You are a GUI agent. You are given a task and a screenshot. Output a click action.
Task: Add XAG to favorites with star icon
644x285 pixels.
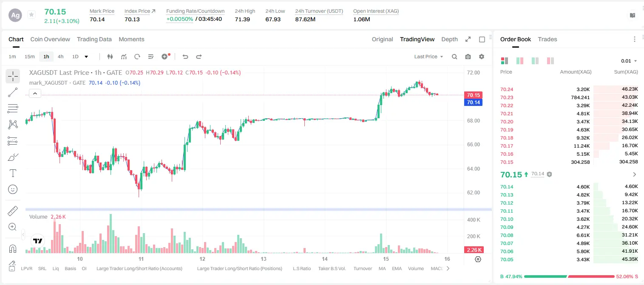tap(31, 15)
